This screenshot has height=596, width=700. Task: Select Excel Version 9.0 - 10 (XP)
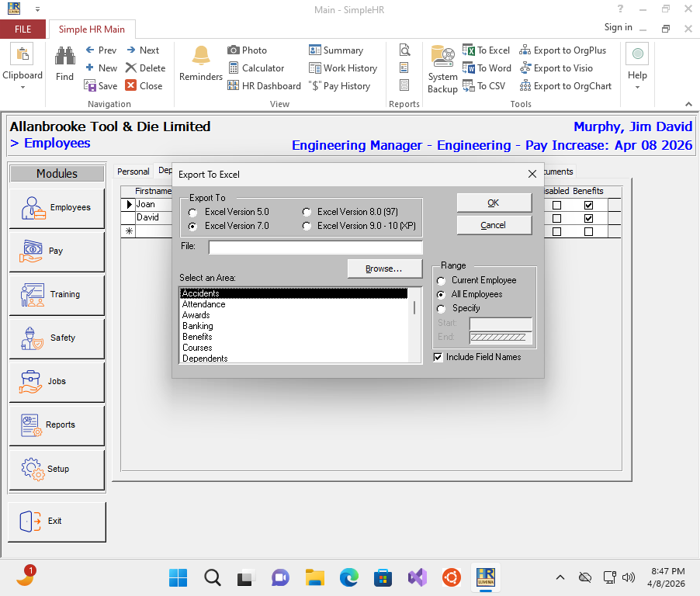tap(307, 227)
